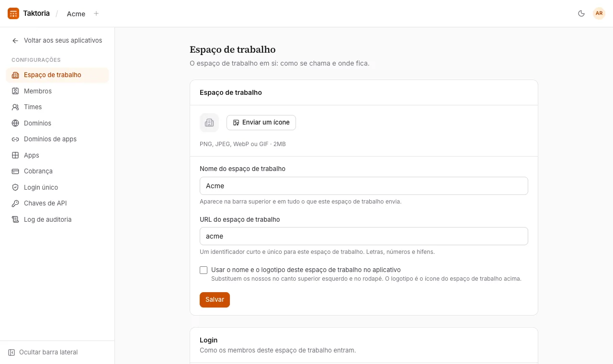
Task: Click the Login único shield icon
Action: pos(15,187)
